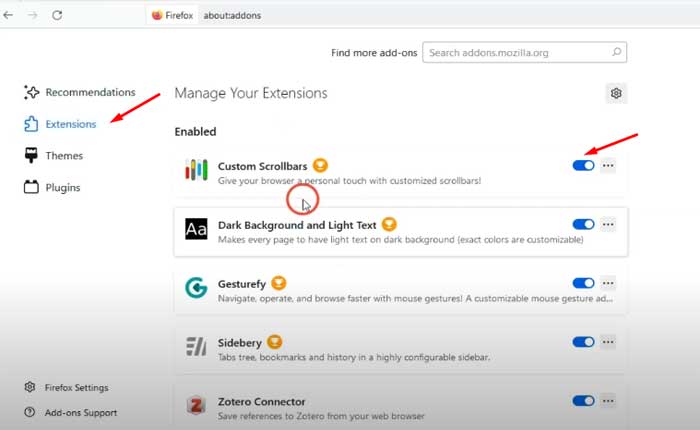Open the Add-ons Support link
The height and width of the screenshot is (430, 700).
pos(80,412)
